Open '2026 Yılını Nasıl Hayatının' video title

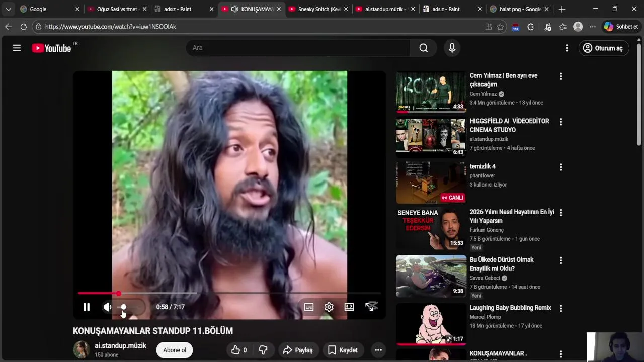point(512,216)
